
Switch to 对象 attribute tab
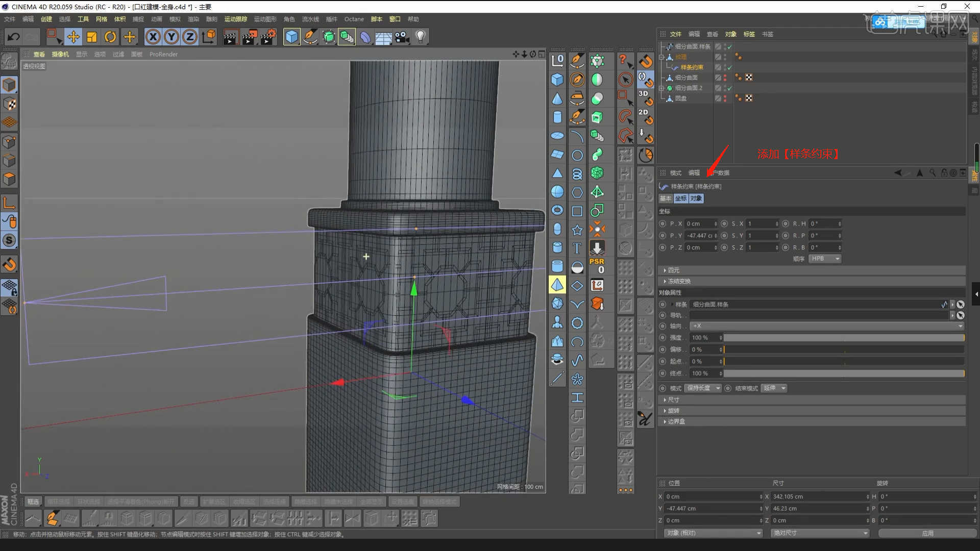pyautogui.click(x=696, y=198)
